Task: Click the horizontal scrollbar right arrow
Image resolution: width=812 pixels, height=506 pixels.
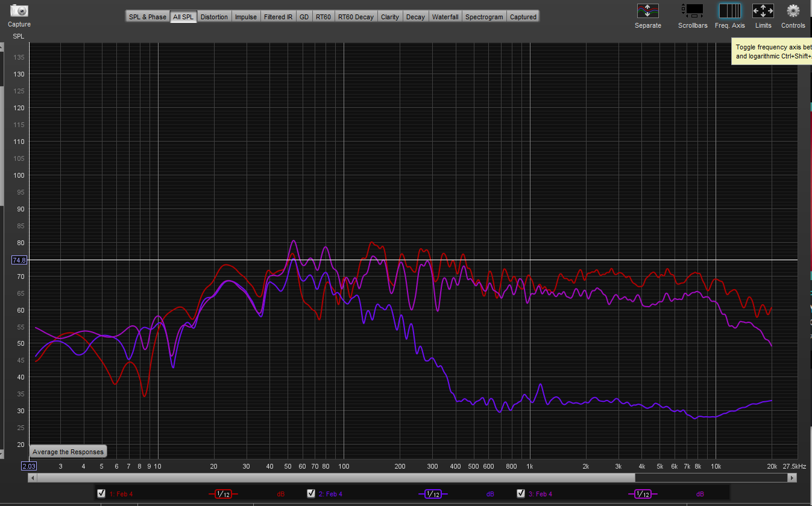Action: (792, 478)
